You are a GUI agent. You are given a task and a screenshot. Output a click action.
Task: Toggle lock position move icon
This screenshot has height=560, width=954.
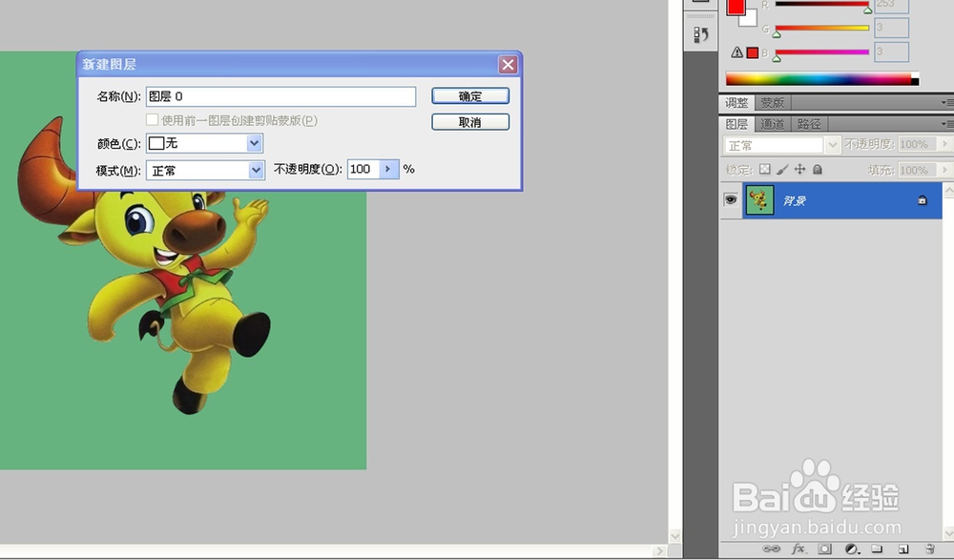tap(800, 169)
